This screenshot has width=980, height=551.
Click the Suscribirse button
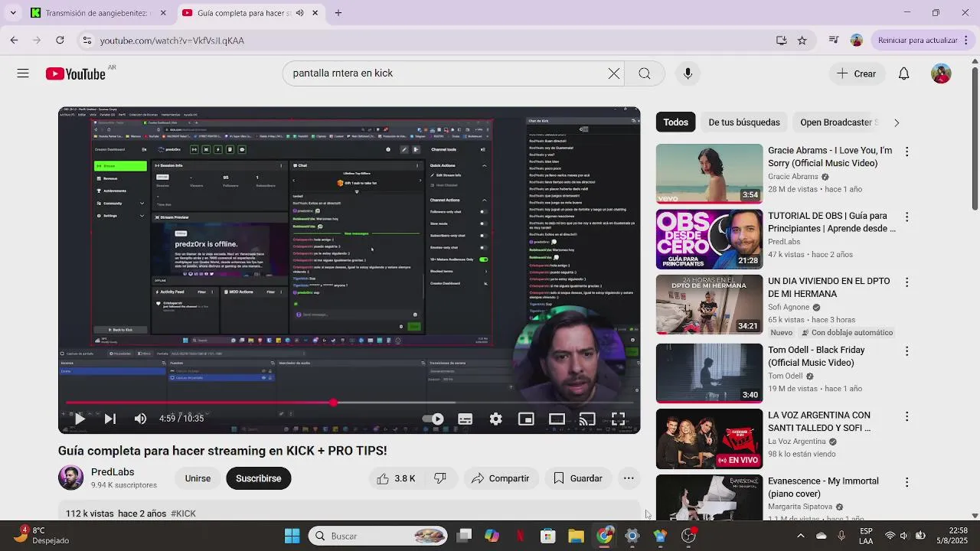tap(258, 478)
